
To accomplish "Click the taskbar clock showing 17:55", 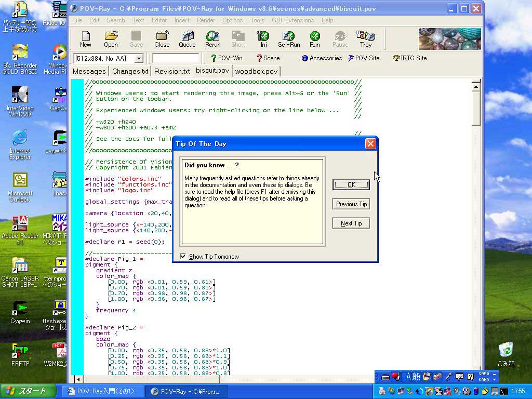I will click(x=518, y=391).
